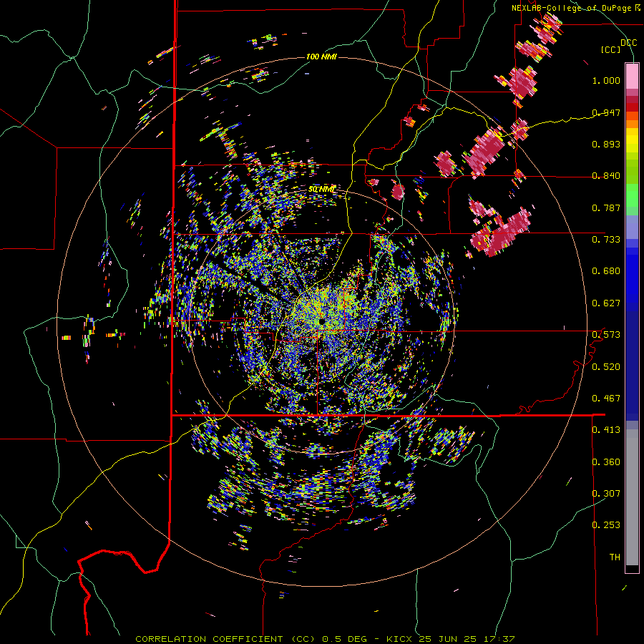This screenshot has width=644, height=644.
Task: Click the 50 NMI range ring label
Action: click(321, 190)
